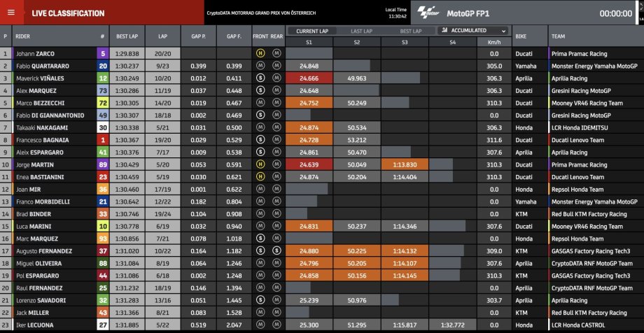Screen dimensions: 644x333
Task: Click LCR Honda CASTROL team name
Action: tap(580, 325)
